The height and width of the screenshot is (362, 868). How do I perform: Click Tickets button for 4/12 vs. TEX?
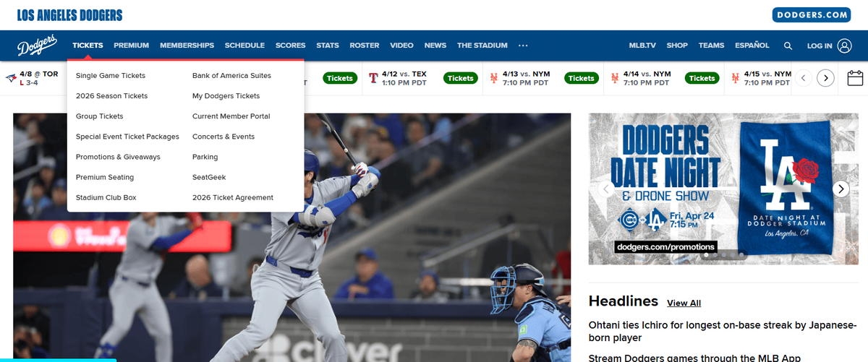click(460, 78)
